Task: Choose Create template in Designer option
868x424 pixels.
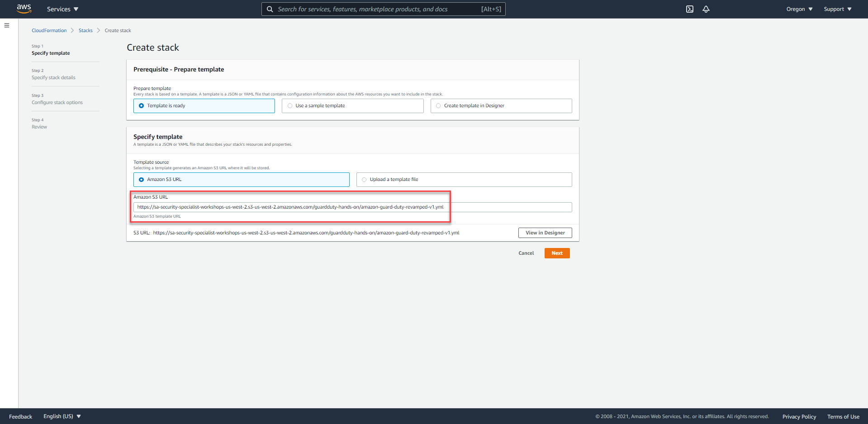Action: (x=501, y=106)
